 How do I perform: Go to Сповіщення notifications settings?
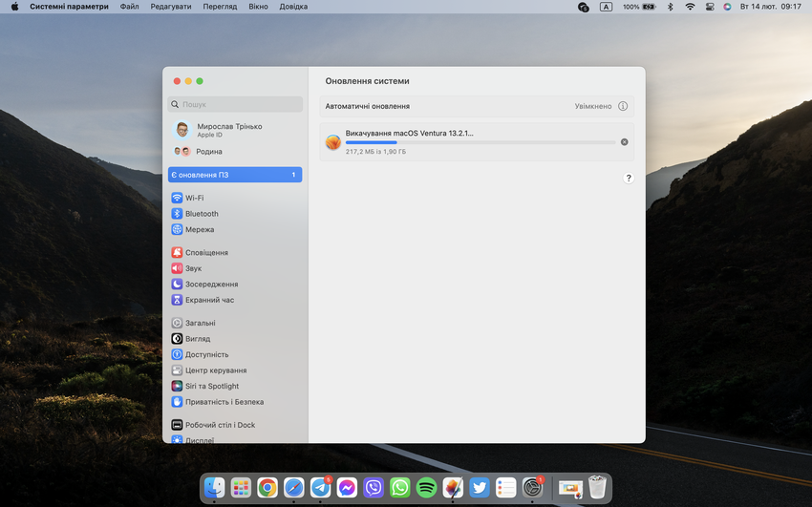[205, 253]
